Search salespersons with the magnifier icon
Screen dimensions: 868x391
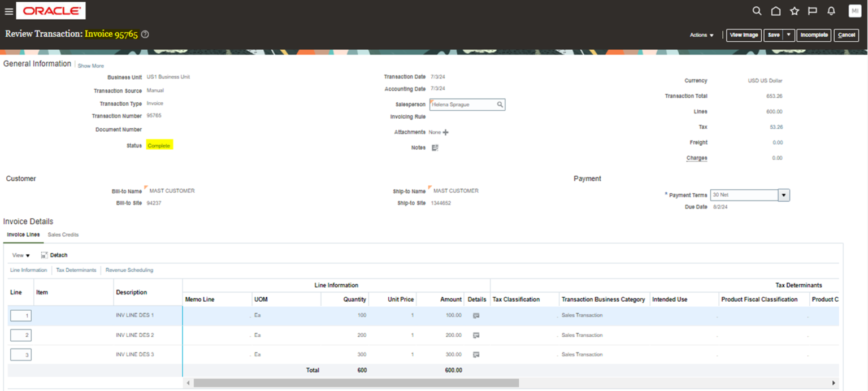500,105
